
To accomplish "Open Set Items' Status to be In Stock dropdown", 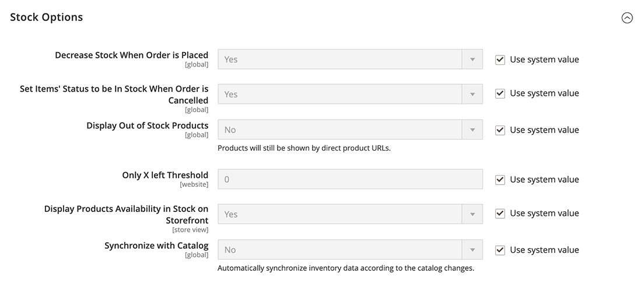I will [x=350, y=94].
